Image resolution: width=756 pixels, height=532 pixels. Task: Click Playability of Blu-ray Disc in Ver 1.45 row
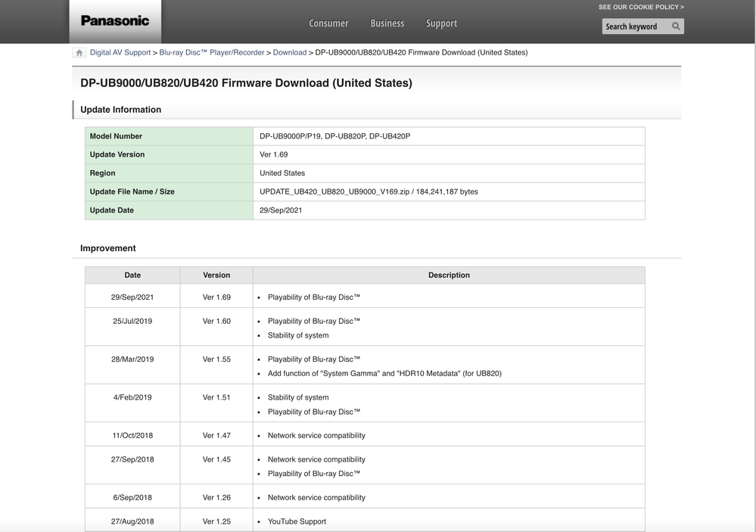(x=314, y=474)
